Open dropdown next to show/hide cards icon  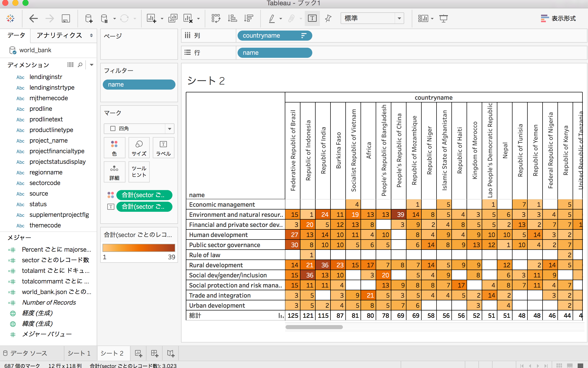[x=432, y=19]
